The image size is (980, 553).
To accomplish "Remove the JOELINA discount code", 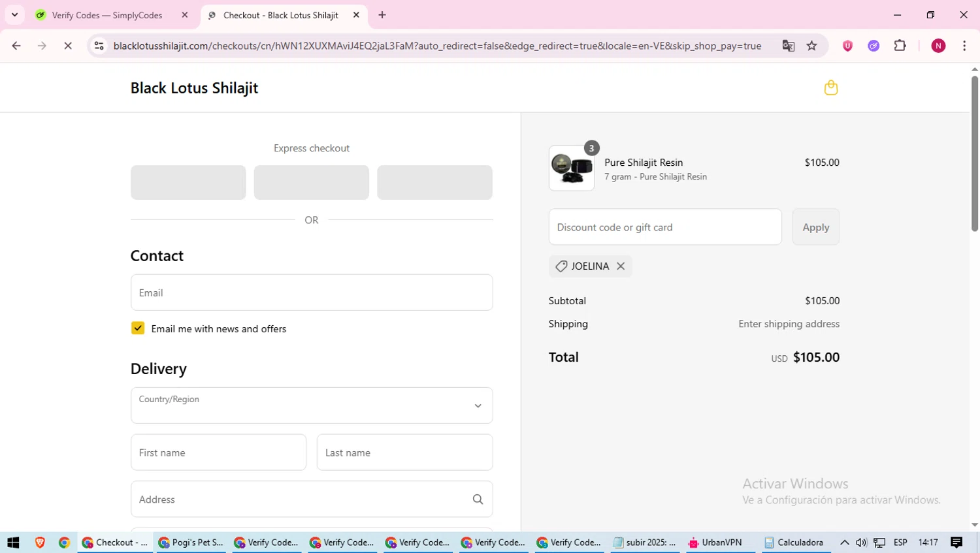I will point(621,266).
